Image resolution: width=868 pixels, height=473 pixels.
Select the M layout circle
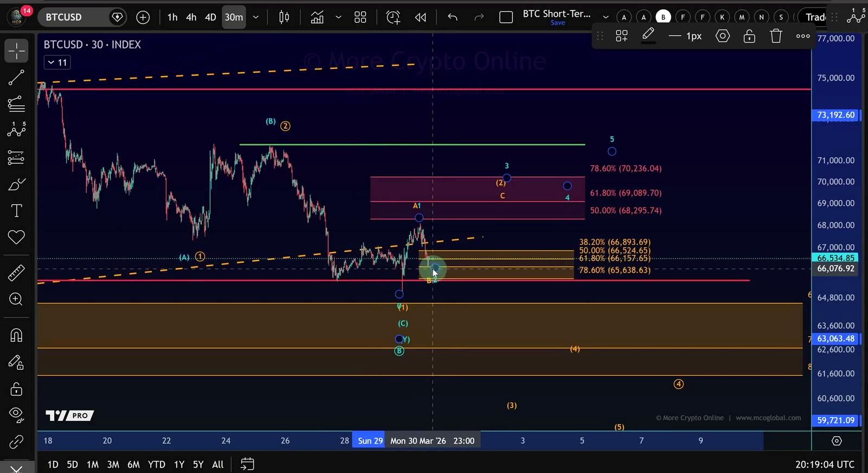[x=742, y=17]
